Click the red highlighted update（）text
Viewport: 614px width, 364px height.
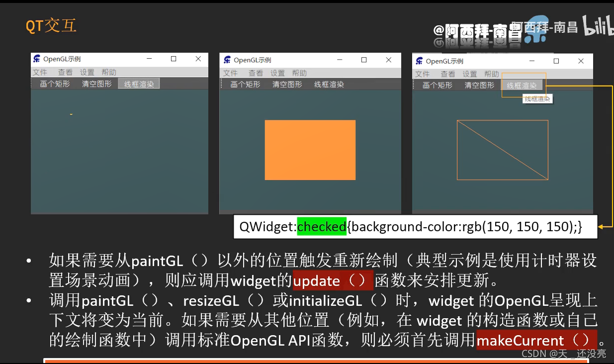pyautogui.click(x=333, y=280)
